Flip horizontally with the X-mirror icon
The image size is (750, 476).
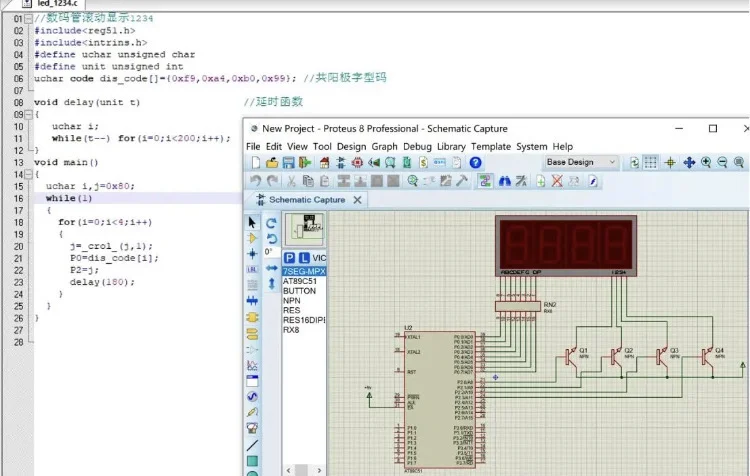(271, 268)
